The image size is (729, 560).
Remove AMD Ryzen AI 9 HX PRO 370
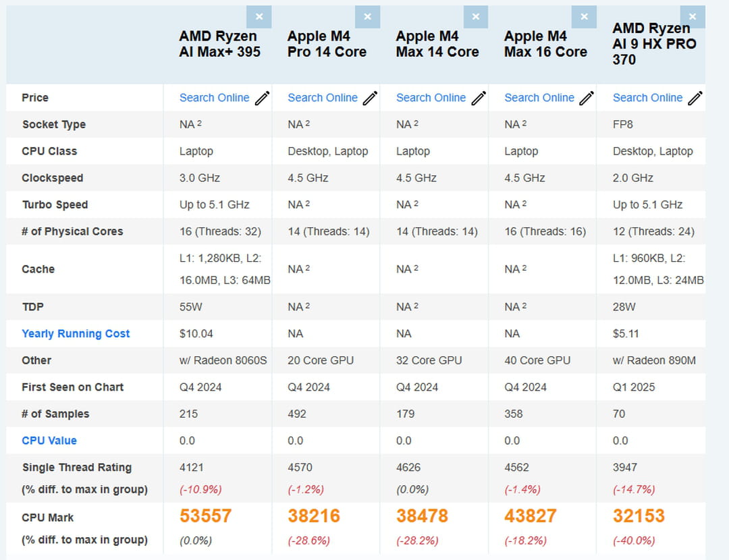(693, 17)
